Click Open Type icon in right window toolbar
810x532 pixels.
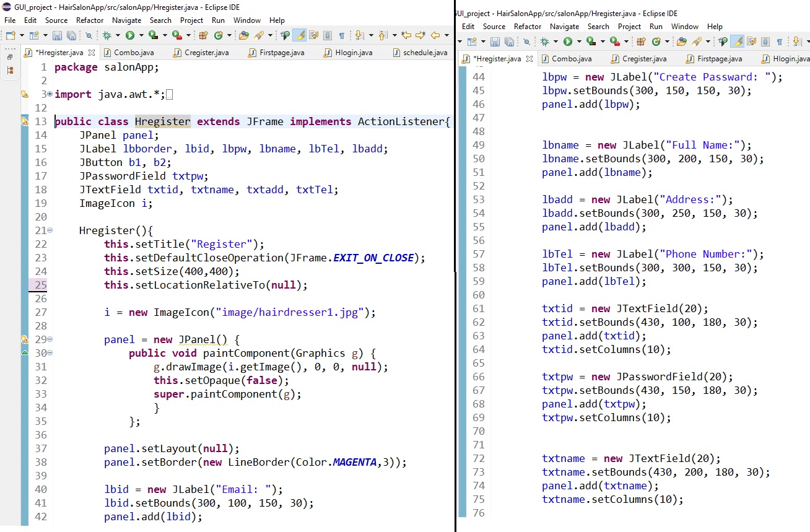(x=682, y=41)
